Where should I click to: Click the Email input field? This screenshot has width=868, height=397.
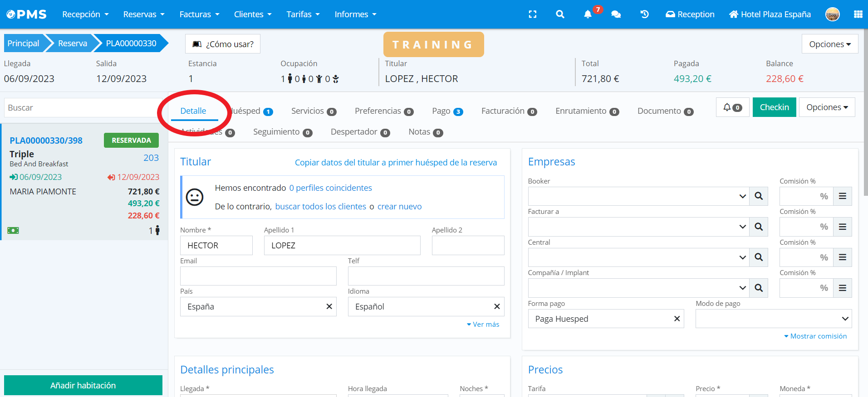pyautogui.click(x=258, y=276)
